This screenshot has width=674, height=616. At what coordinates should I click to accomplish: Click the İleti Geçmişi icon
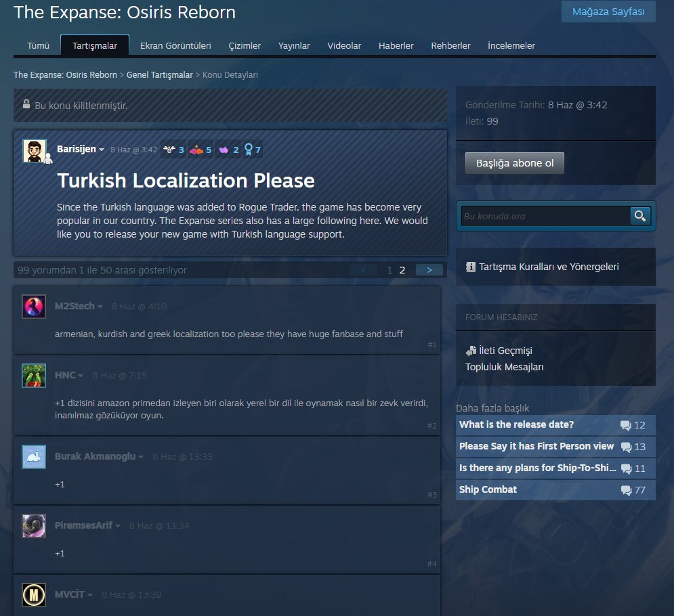(x=471, y=351)
